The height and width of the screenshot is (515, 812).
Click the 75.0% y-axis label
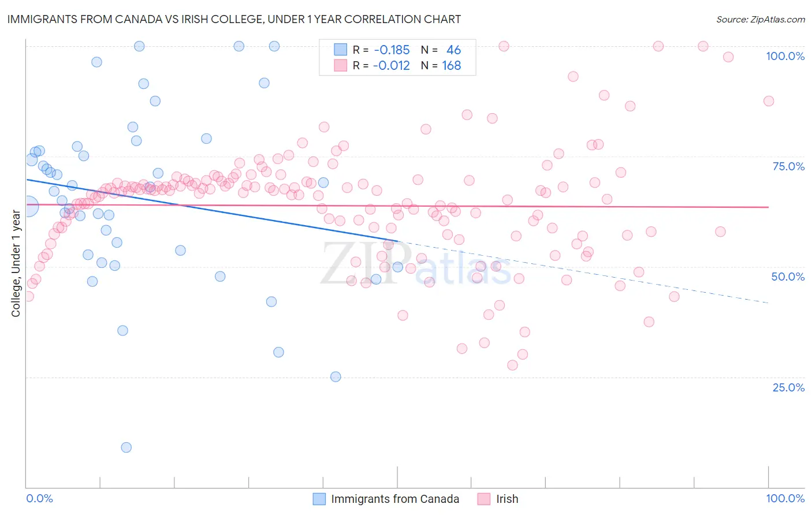(788, 166)
